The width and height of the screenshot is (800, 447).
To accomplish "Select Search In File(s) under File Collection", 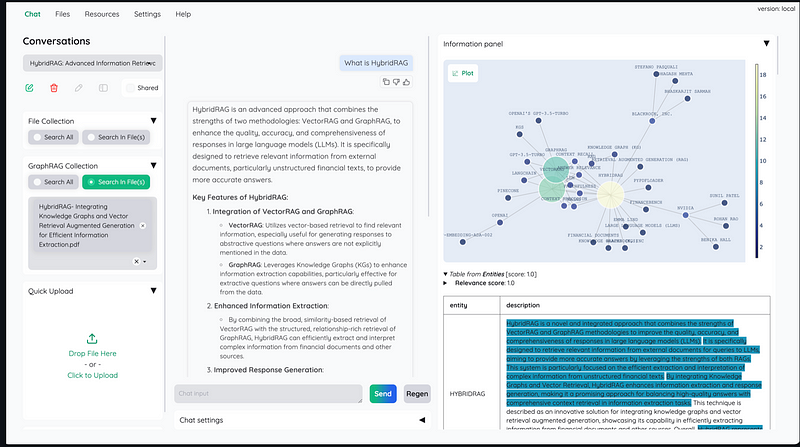I will pos(116,137).
